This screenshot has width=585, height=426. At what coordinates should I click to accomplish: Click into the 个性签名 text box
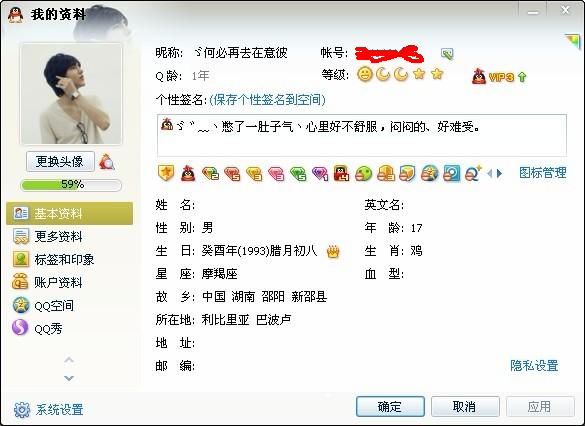point(362,135)
